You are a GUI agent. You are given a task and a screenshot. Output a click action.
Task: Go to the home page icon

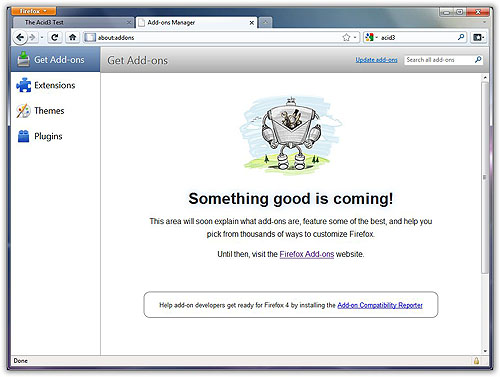(x=72, y=37)
